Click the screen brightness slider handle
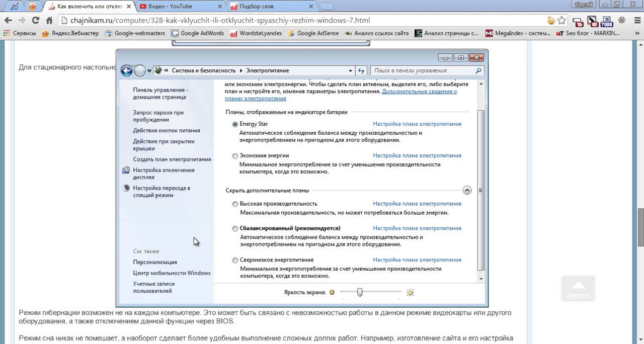The image size is (644, 344). coord(360,292)
